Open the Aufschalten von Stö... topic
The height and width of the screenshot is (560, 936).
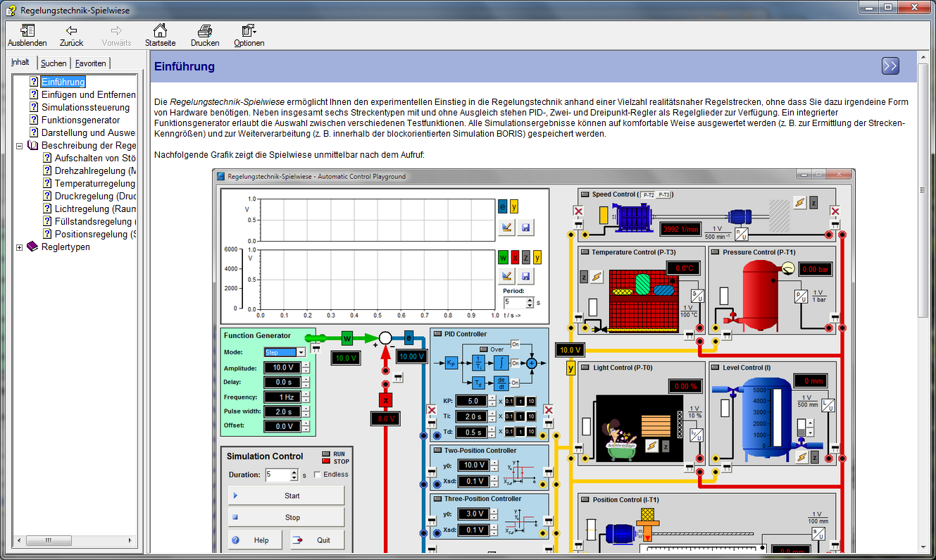pos(95,158)
